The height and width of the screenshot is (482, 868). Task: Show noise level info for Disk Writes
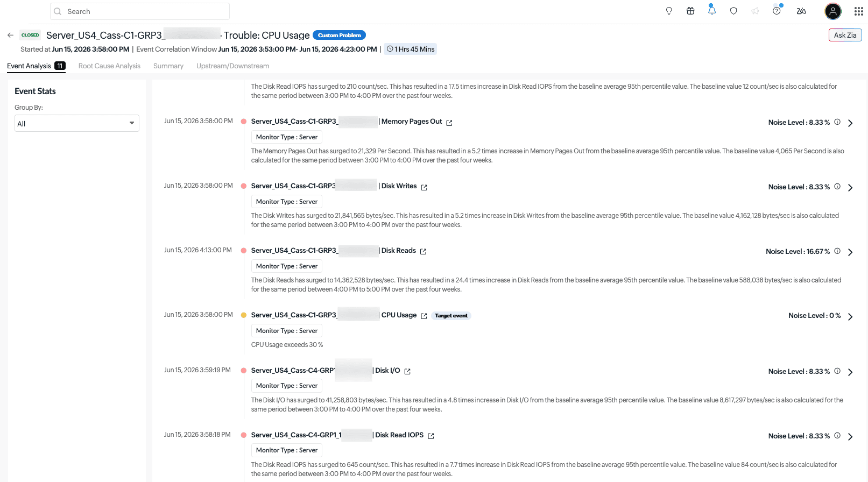837,187
